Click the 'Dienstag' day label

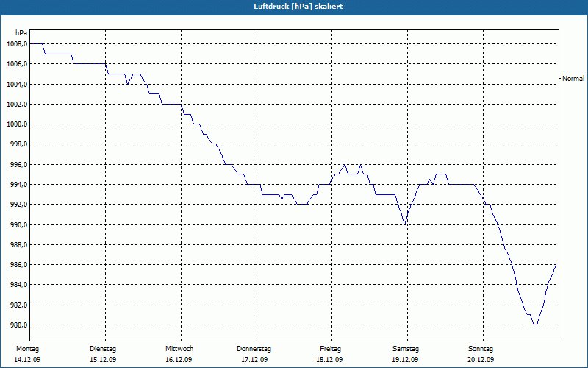point(103,349)
